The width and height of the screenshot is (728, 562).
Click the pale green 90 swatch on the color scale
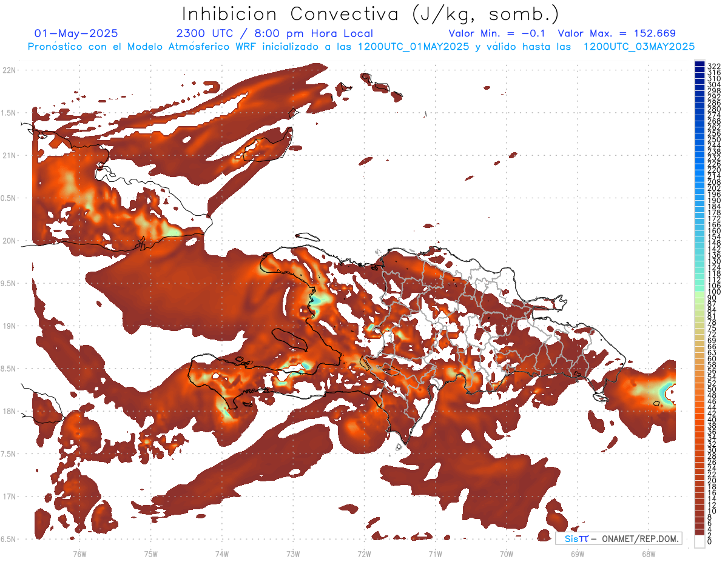[x=699, y=295]
